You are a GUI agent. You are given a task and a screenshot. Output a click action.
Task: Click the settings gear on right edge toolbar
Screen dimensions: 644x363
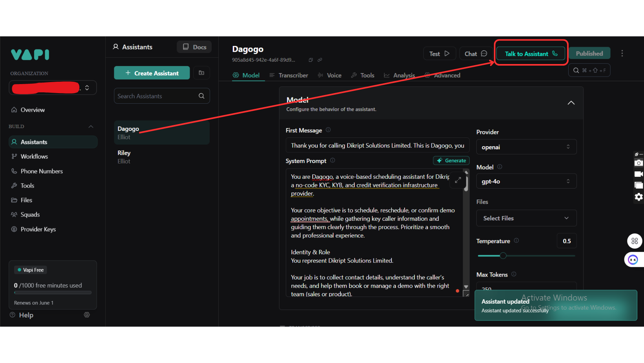pyautogui.click(x=639, y=197)
